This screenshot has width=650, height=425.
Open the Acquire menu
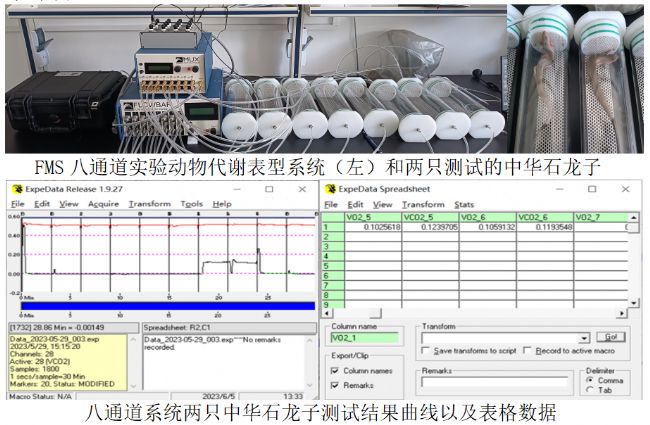click(103, 204)
